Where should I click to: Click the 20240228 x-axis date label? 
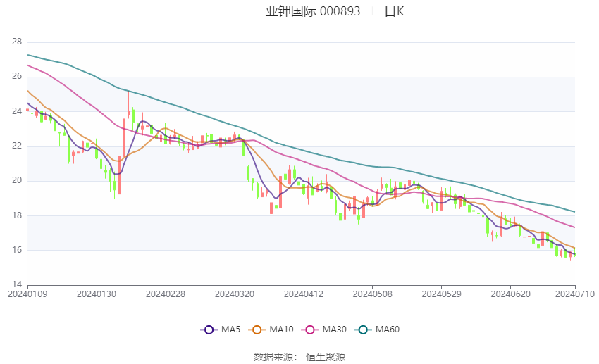(x=166, y=294)
